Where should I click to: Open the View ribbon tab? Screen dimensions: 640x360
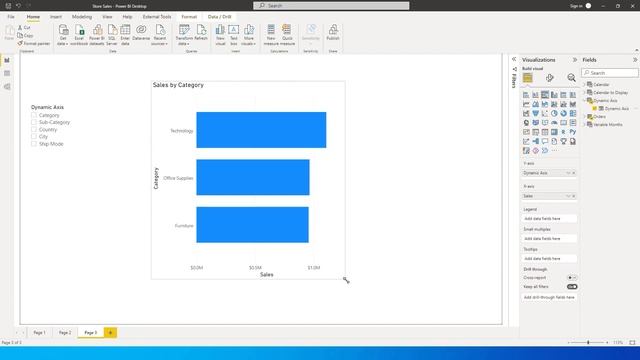tap(107, 17)
